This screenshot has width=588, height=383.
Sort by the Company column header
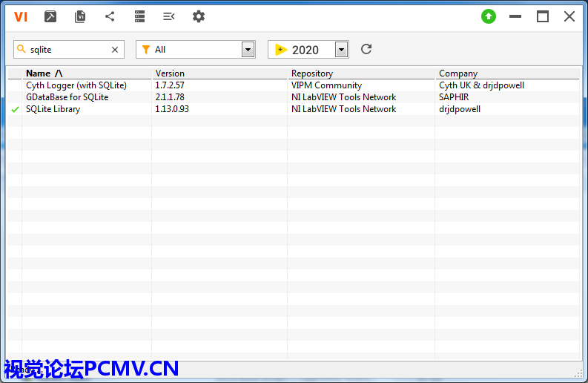click(507, 73)
